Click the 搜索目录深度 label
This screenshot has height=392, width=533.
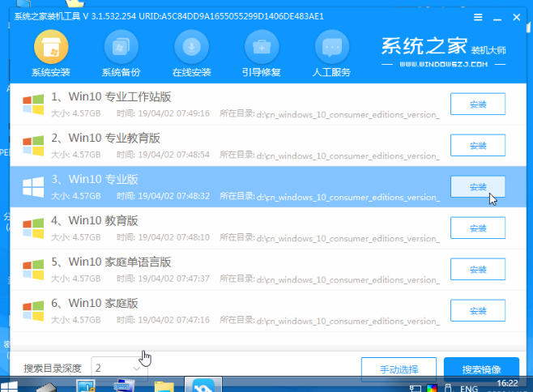53,369
